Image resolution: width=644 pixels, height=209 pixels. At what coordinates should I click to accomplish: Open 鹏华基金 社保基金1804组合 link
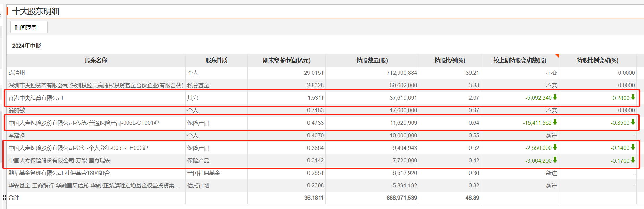(x=59, y=173)
